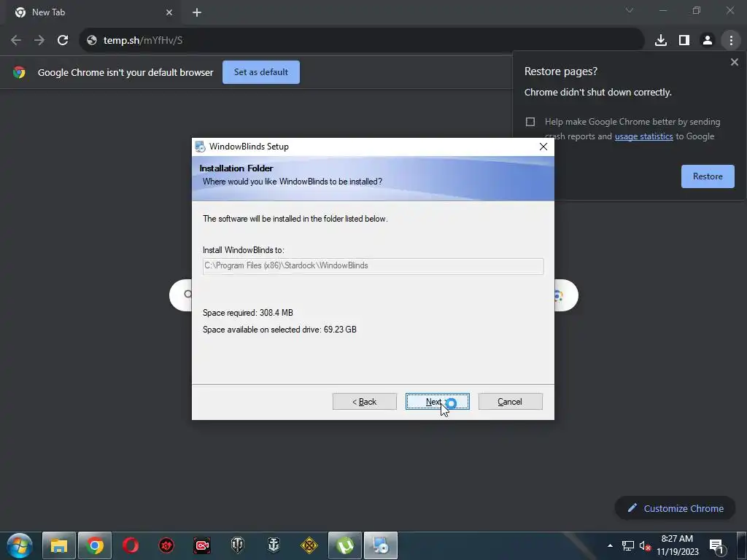Open tab search chevron in Chrome
Viewport: 747px width, 560px height.
(630, 10)
